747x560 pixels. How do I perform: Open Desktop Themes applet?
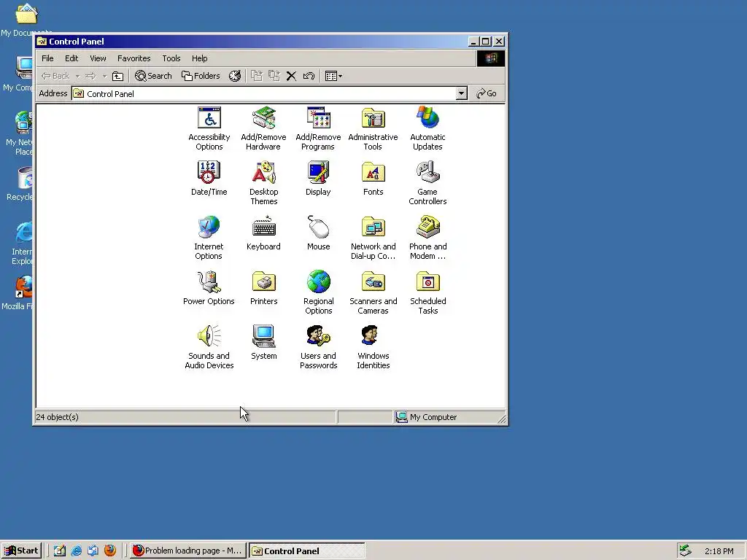[263, 183]
